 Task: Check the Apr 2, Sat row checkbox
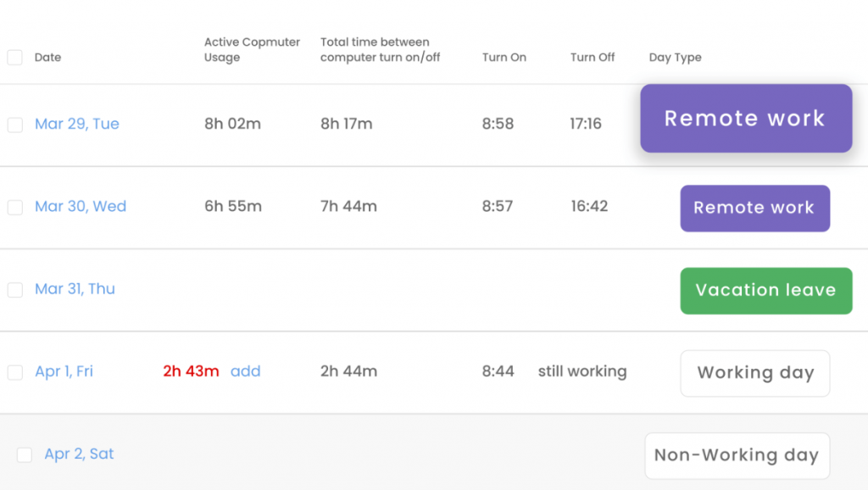click(x=25, y=455)
